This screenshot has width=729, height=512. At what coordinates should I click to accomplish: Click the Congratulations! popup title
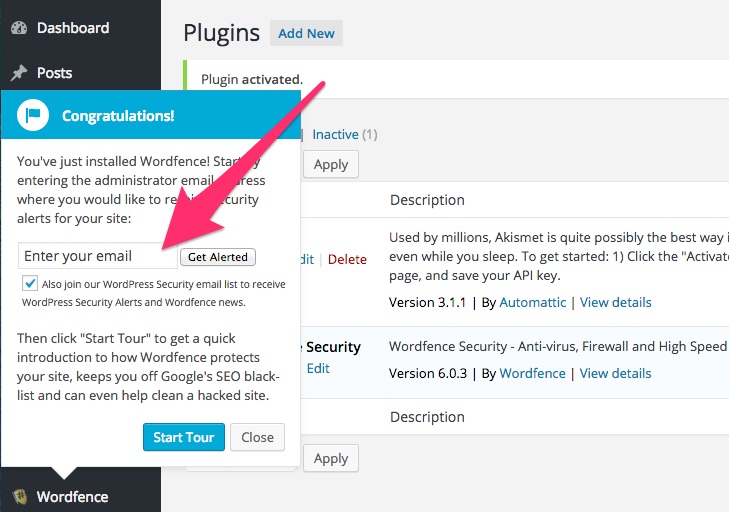click(118, 116)
